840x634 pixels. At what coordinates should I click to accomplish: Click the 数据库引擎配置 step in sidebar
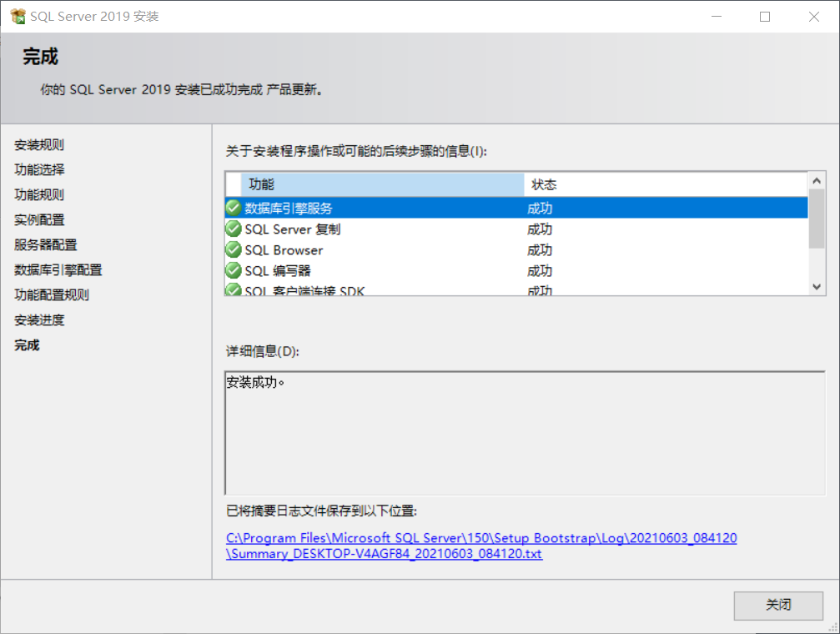[58, 269]
